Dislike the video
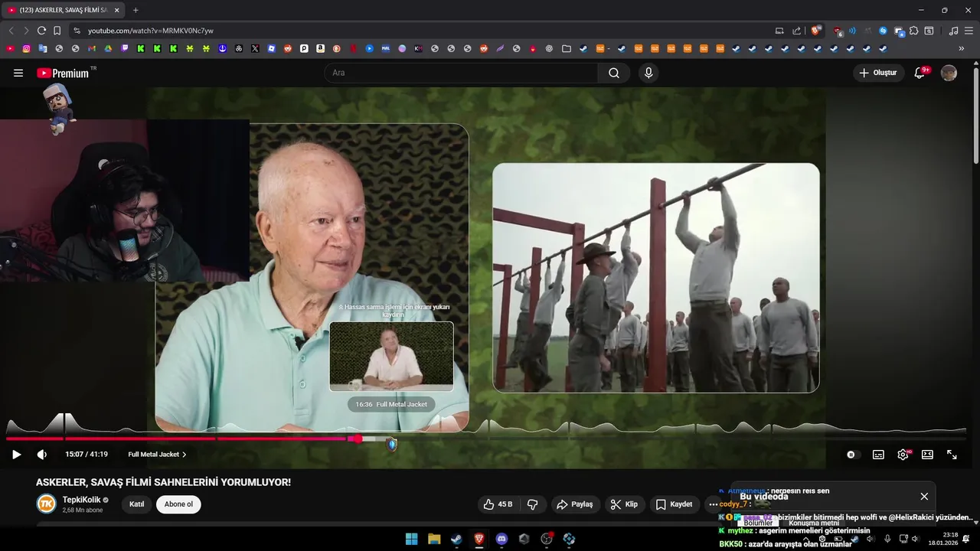The height and width of the screenshot is (551, 980). click(x=533, y=504)
